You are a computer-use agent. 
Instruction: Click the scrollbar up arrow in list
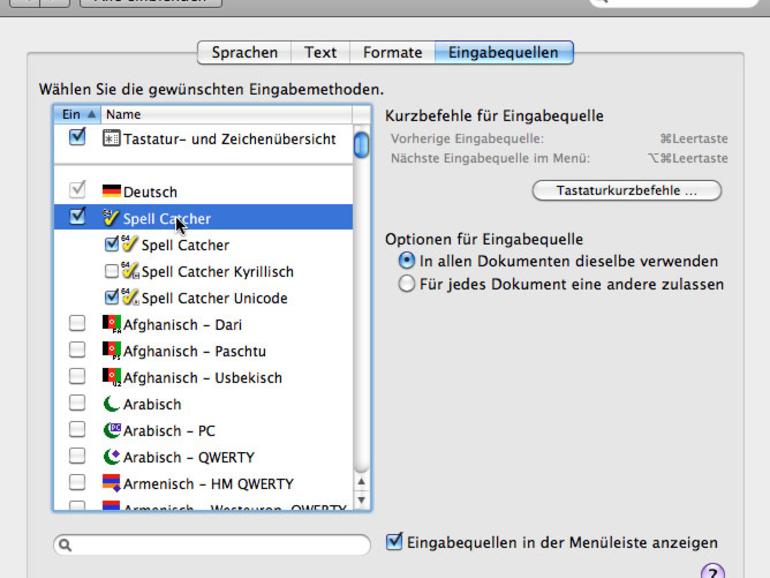(x=361, y=482)
